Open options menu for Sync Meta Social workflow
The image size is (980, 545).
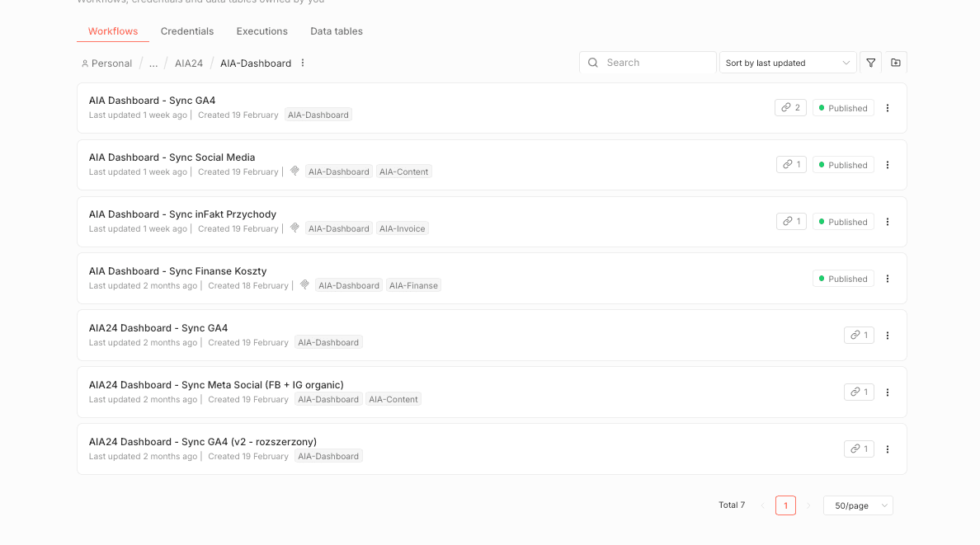click(x=888, y=392)
